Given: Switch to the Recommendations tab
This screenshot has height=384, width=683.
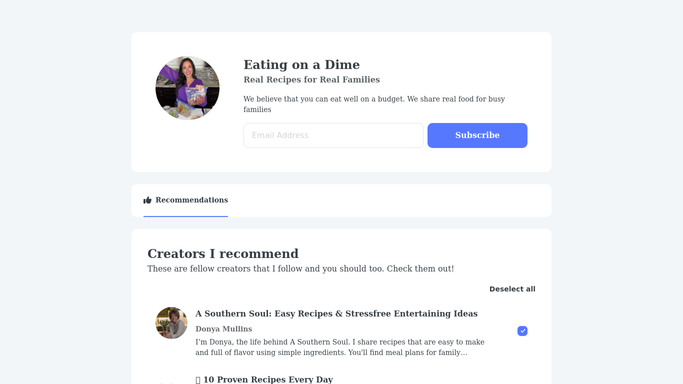Looking at the screenshot, I should (186, 200).
